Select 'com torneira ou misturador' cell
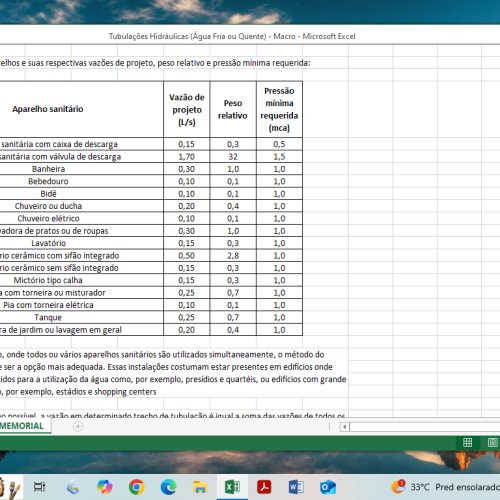The height and width of the screenshot is (500, 500). click(x=82, y=293)
